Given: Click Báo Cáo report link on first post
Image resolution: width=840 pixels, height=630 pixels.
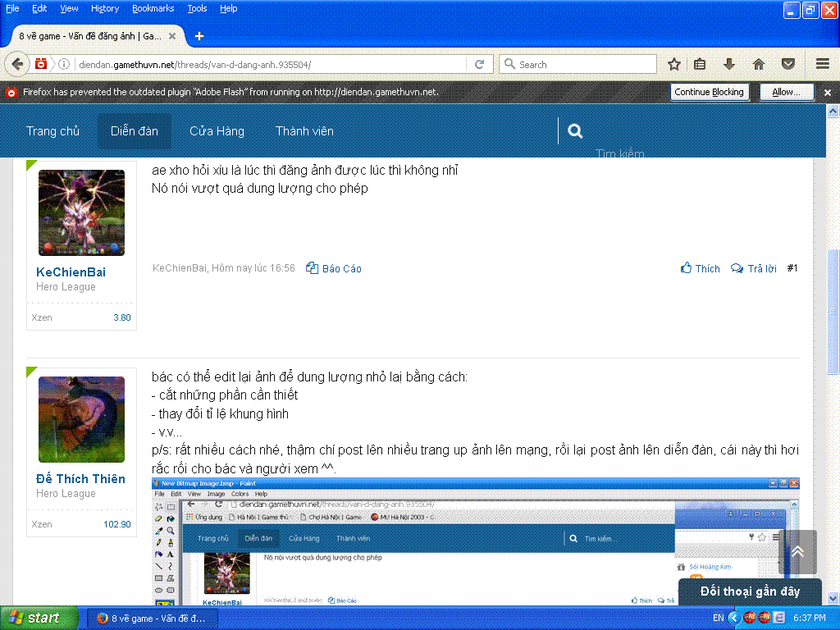Looking at the screenshot, I should coord(334,268).
